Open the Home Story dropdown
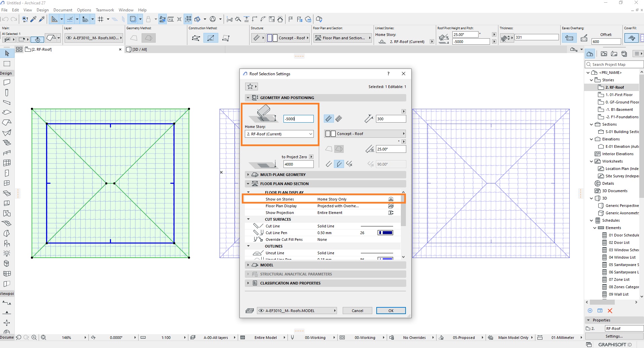Screen dimensions: 644x348 279,134
